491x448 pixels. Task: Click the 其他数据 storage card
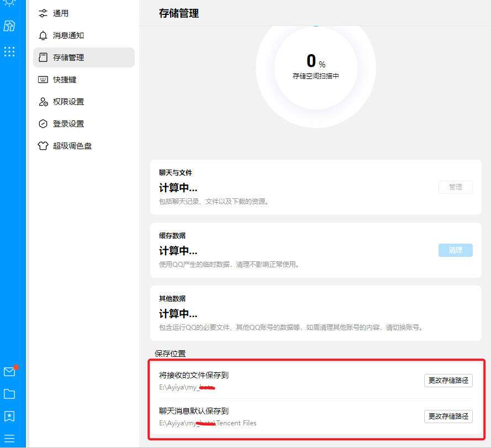[315, 313]
